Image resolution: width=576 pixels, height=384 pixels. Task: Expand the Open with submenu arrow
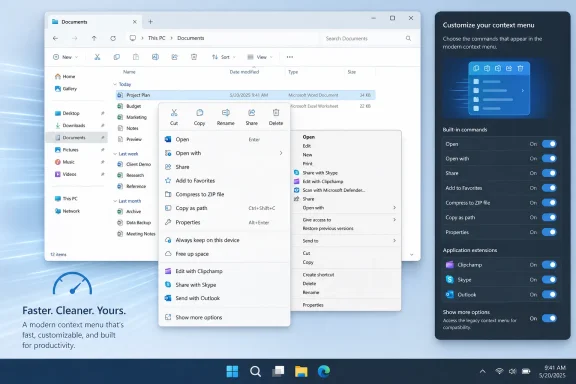(281, 153)
